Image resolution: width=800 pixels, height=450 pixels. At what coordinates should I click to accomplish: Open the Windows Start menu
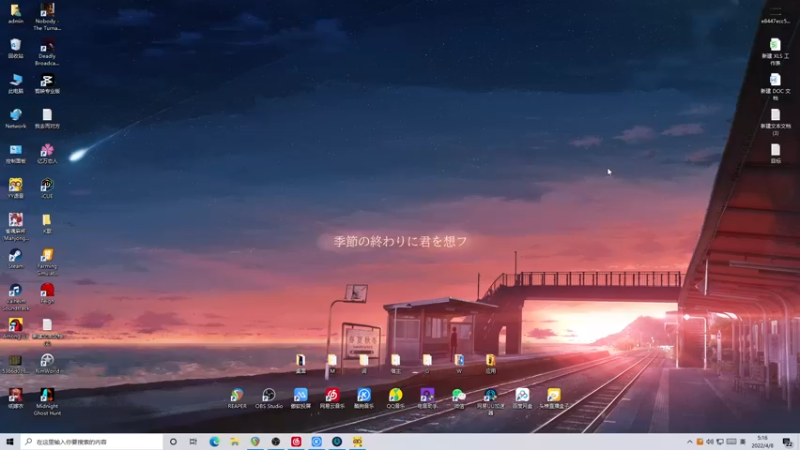[10, 441]
